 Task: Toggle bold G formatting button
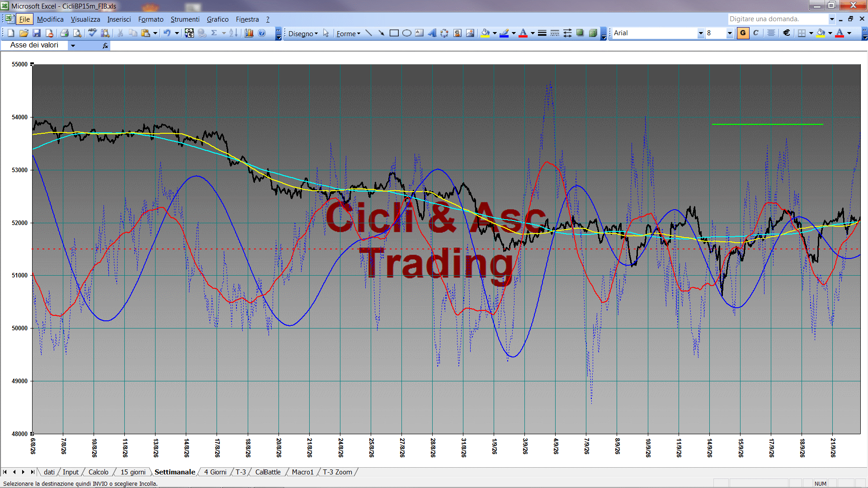(x=743, y=33)
